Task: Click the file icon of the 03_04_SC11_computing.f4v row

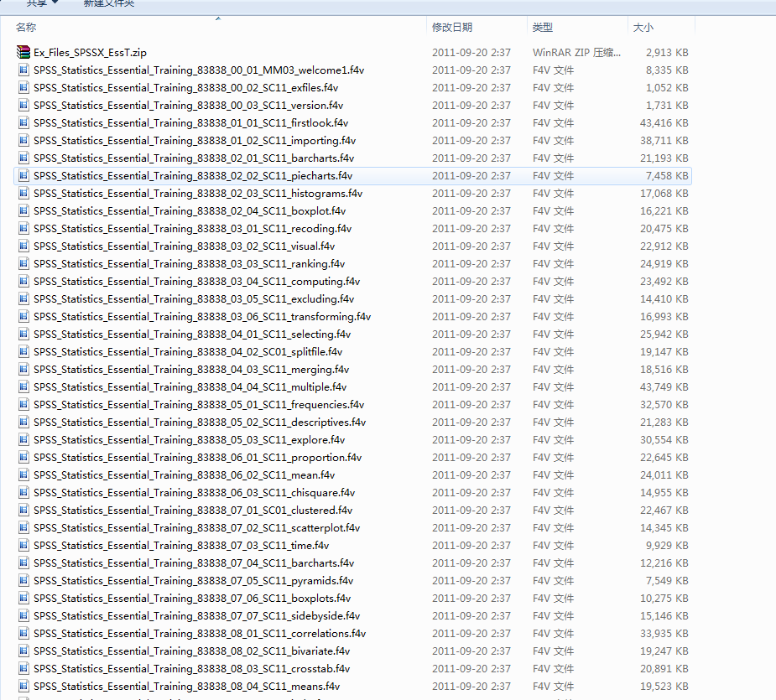Action: click(23, 281)
